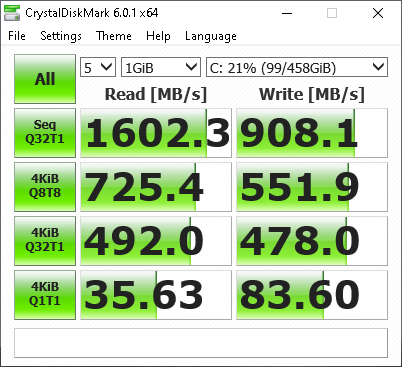This screenshot has height=367, width=402.
Task: Minimize the CrystalDiskMark window
Action: pyautogui.click(x=287, y=13)
